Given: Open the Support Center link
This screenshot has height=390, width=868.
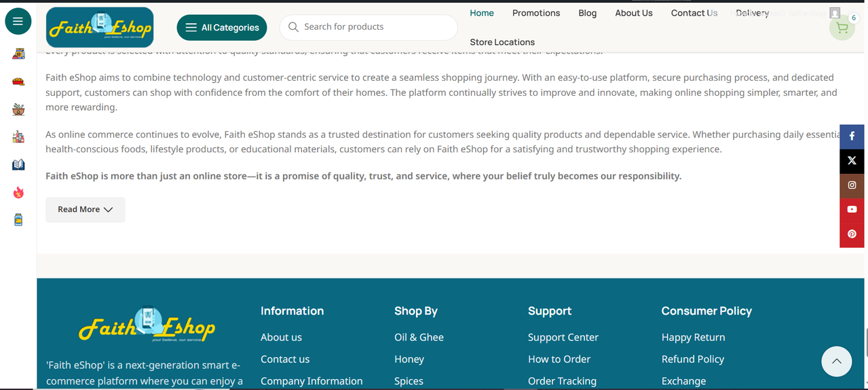Looking at the screenshot, I should [x=563, y=337].
